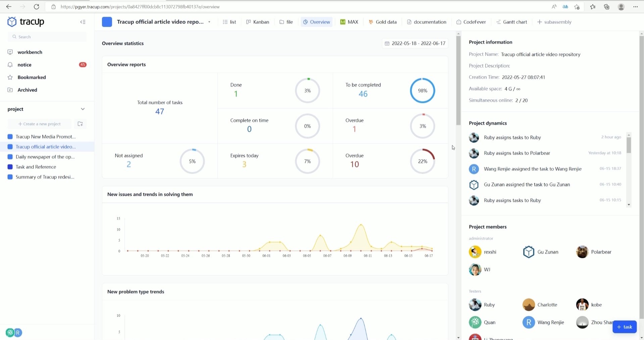Click the tracup logo icon

tap(12, 22)
